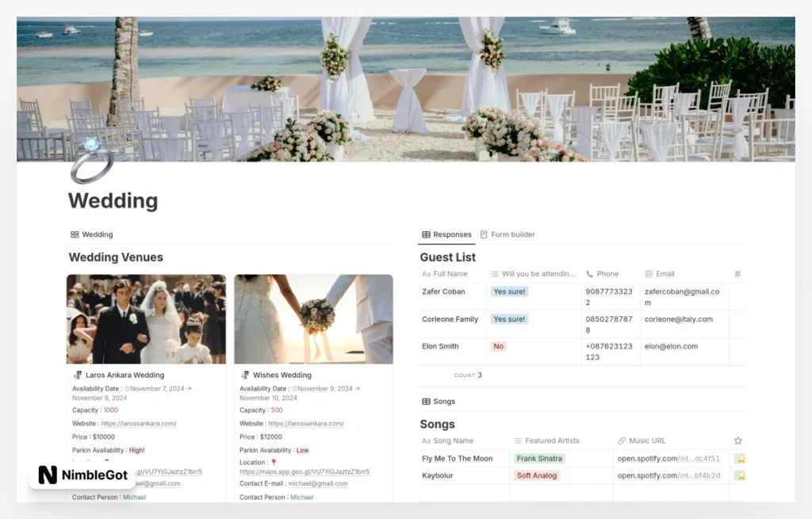Click michael@gmail.com on Wishes Wedding card
The width and height of the screenshot is (812, 519).
point(318,484)
